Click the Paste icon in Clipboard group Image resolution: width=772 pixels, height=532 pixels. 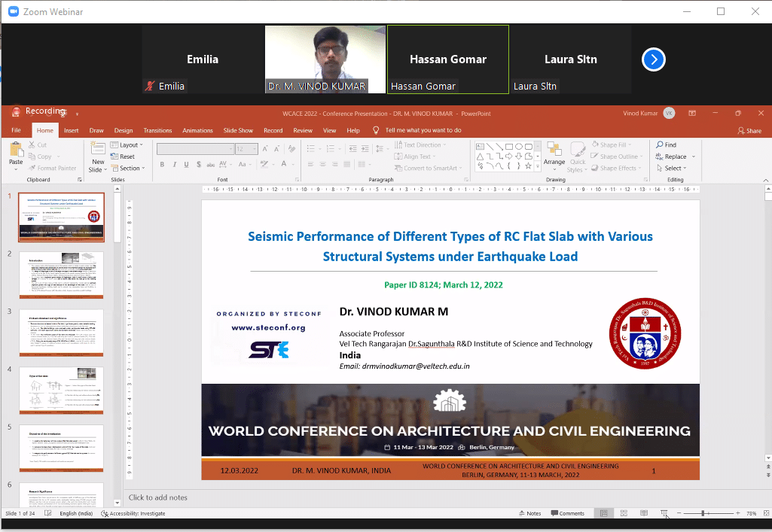point(15,150)
